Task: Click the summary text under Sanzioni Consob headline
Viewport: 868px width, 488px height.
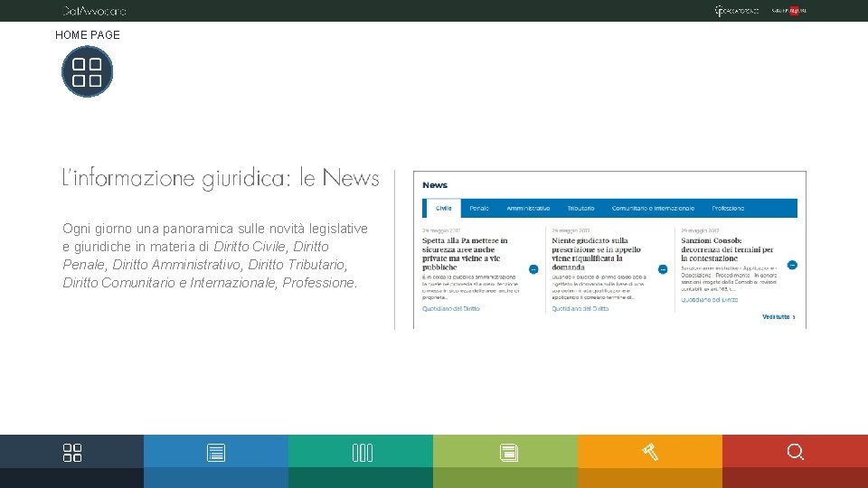Action: coord(729,278)
